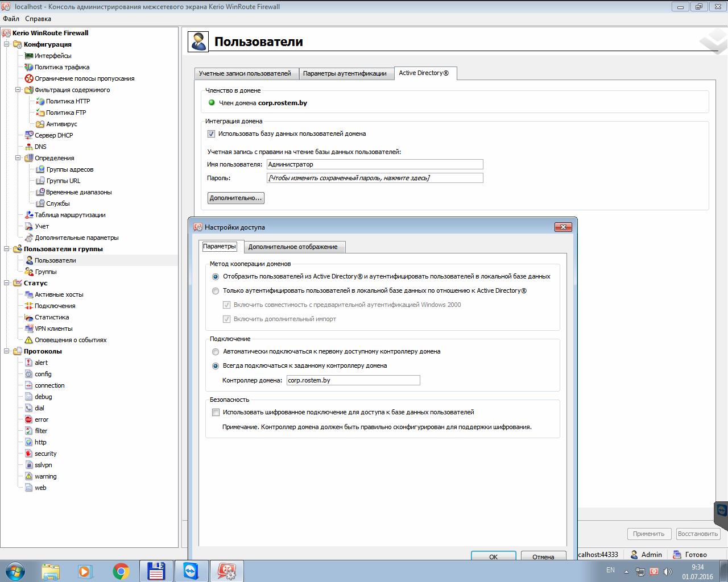This screenshot has height=582, width=728.
Task: Click the Интерфейсы icon in the tree
Action: [x=29, y=56]
